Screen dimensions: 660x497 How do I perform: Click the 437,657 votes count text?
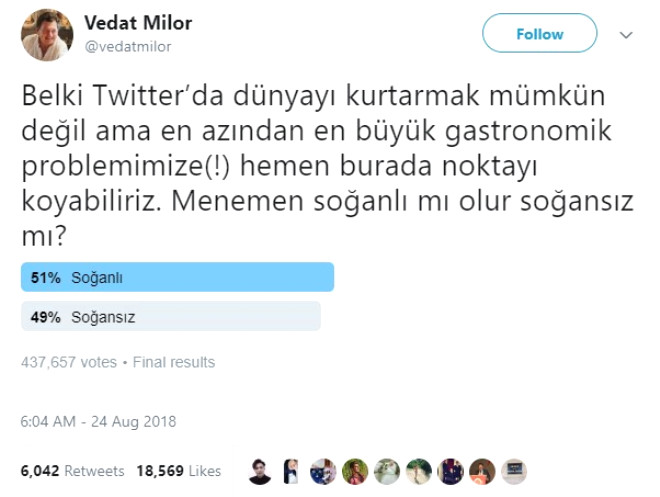click(68, 362)
